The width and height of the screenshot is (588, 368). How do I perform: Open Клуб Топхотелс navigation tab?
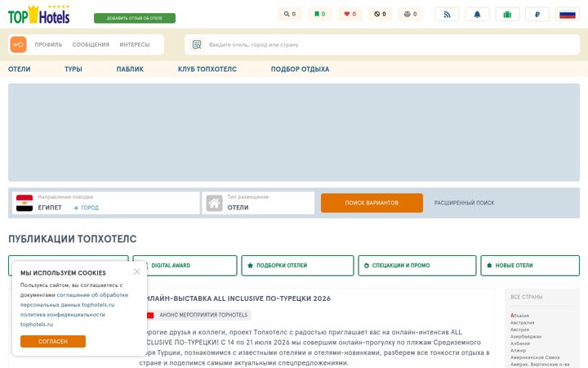click(x=207, y=69)
